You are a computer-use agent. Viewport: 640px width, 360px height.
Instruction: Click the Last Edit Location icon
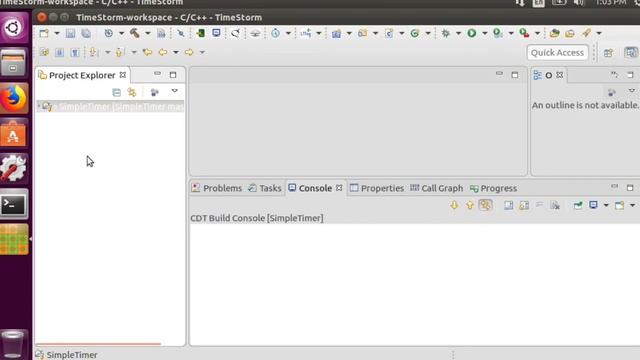tap(147, 52)
